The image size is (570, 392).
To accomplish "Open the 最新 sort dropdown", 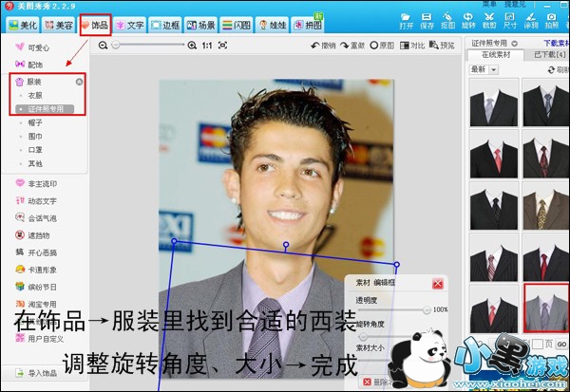I will coord(493,68).
